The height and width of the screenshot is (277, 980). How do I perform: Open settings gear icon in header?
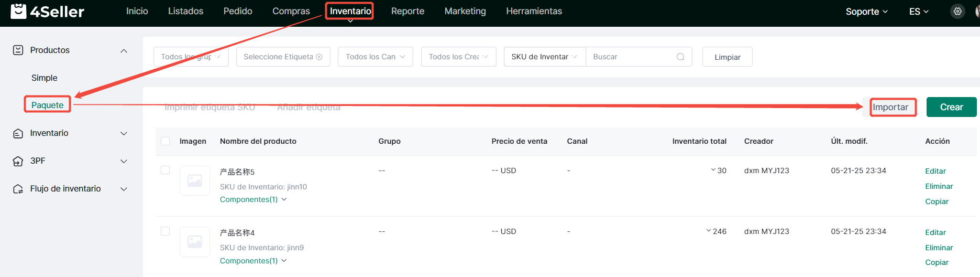click(957, 12)
